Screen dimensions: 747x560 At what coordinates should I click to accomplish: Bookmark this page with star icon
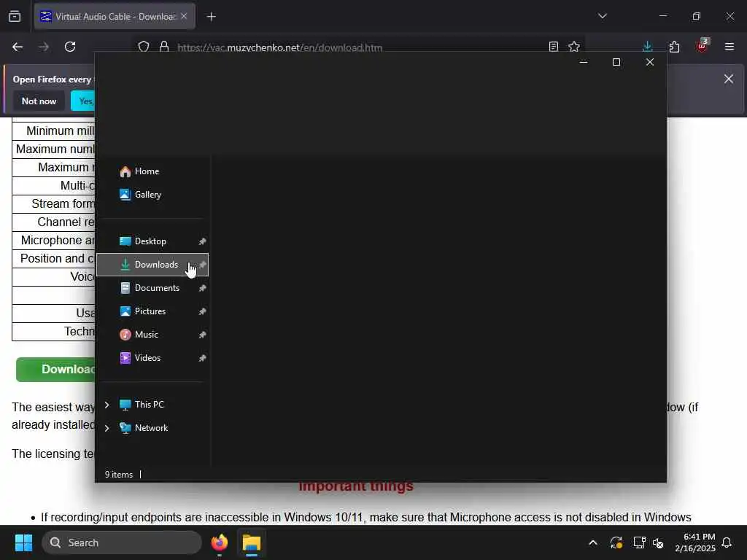click(x=574, y=47)
